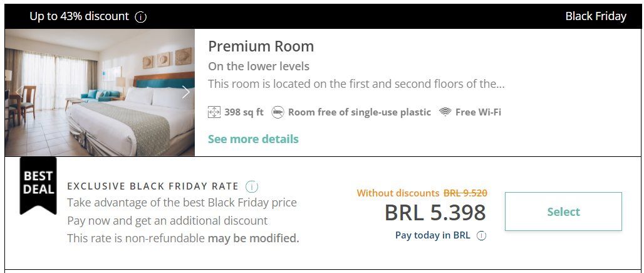Click the single-use plastic free icon
Screen dimensions: 644x273
(x=278, y=112)
